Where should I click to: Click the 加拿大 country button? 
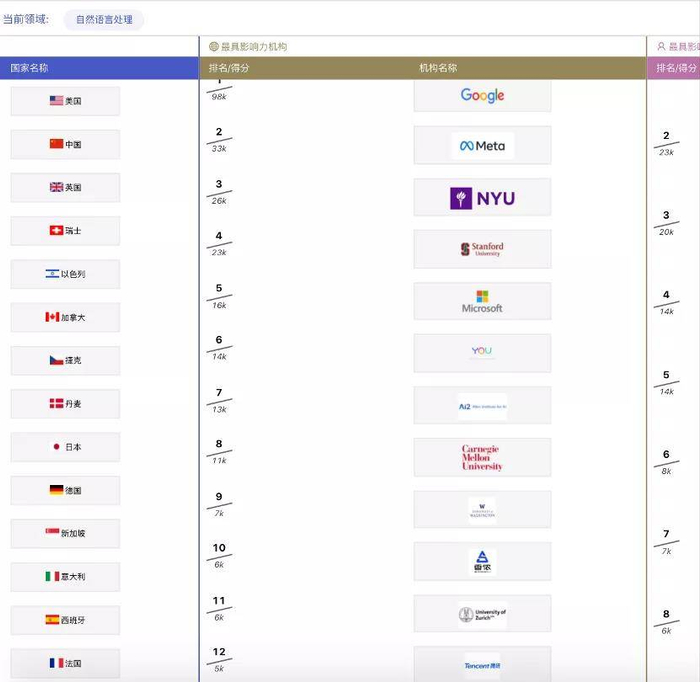coord(65,317)
